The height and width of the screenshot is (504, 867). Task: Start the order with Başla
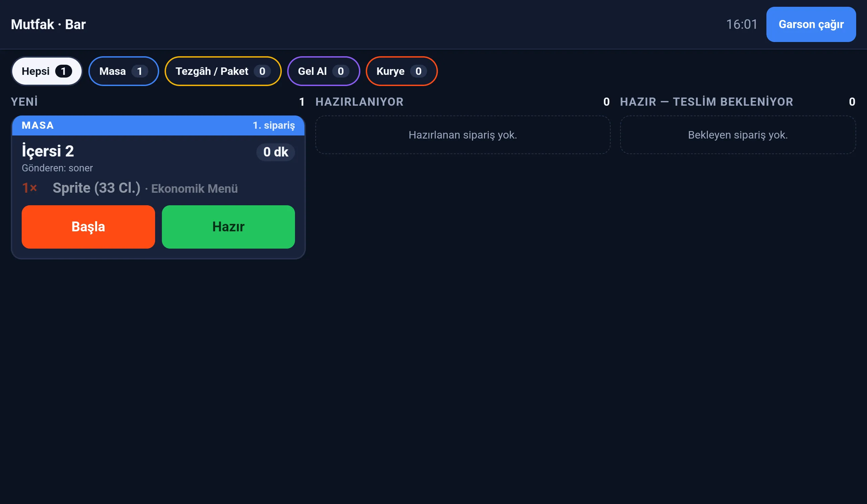[88, 227]
